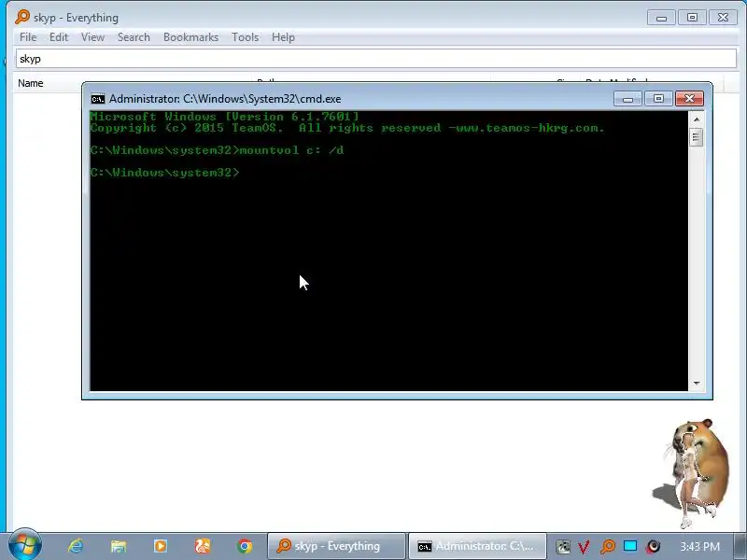Click cmd scrollbar up arrow
The width and height of the screenshot is (747, 560).
click(697, 119)
